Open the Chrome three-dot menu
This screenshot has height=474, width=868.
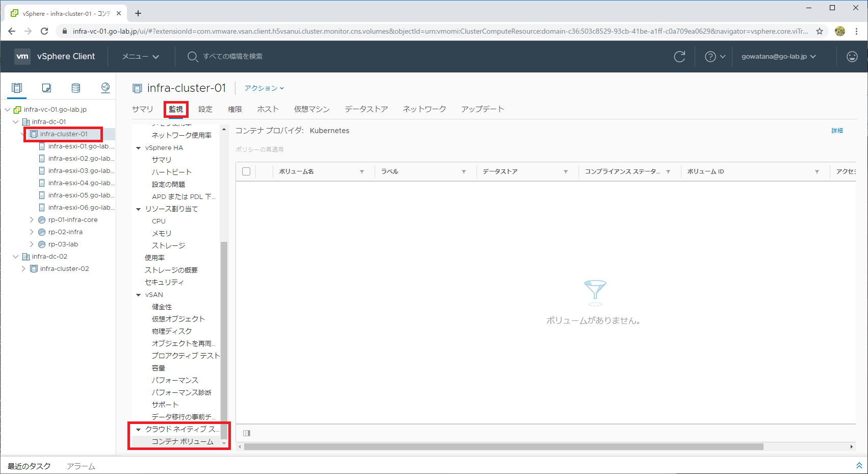[x=857, y=31]
